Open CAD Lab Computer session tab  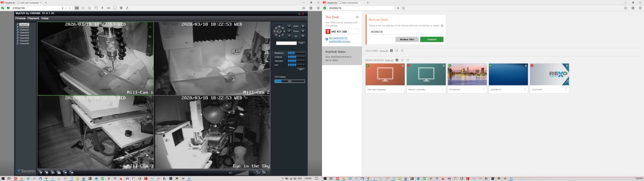[x=29, y=2]
